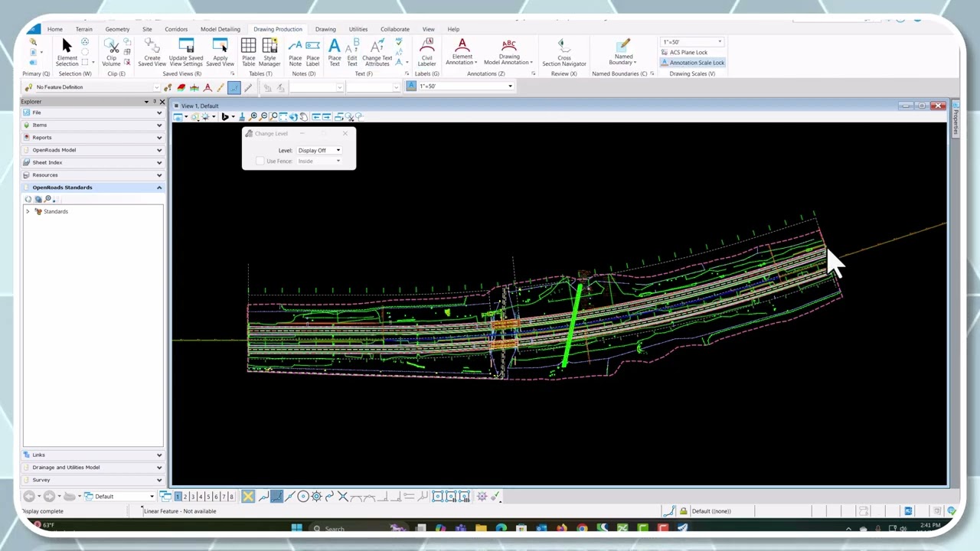The width and height of the screenshot is (980, 551).
Task: Click Drawing Model Annotation button
Action: point(509,52)
